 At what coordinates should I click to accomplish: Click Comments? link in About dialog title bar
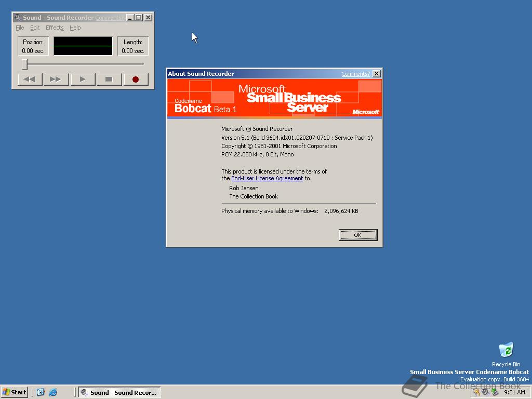355,74
